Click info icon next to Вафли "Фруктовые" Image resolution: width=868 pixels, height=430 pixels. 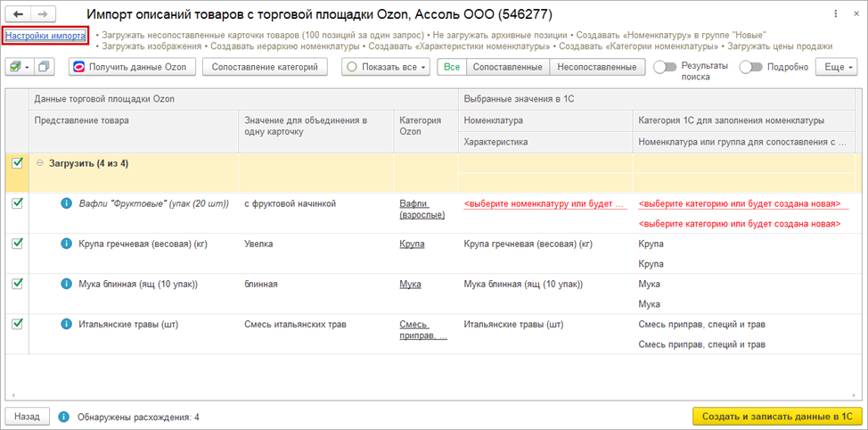coord(66,203)
